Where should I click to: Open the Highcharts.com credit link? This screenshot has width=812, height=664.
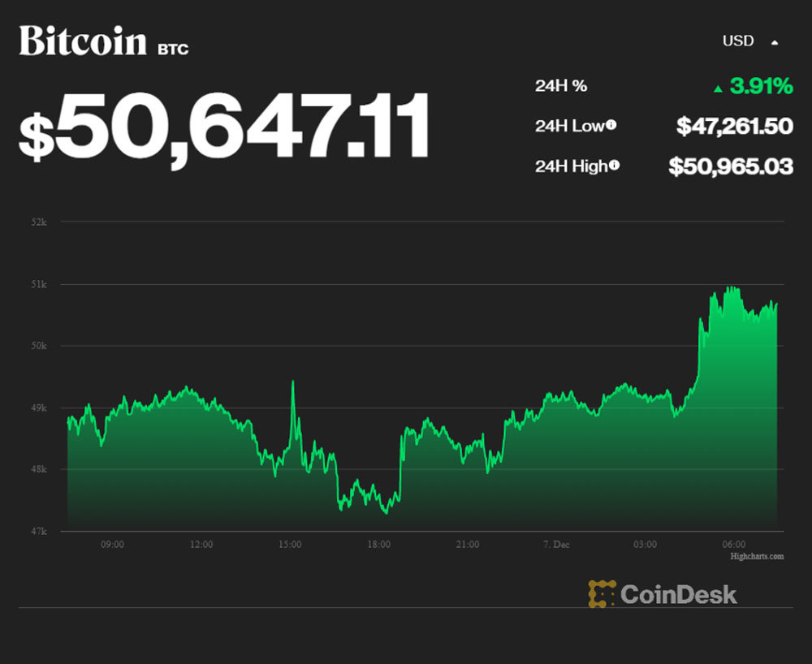[x=757, y=556]
